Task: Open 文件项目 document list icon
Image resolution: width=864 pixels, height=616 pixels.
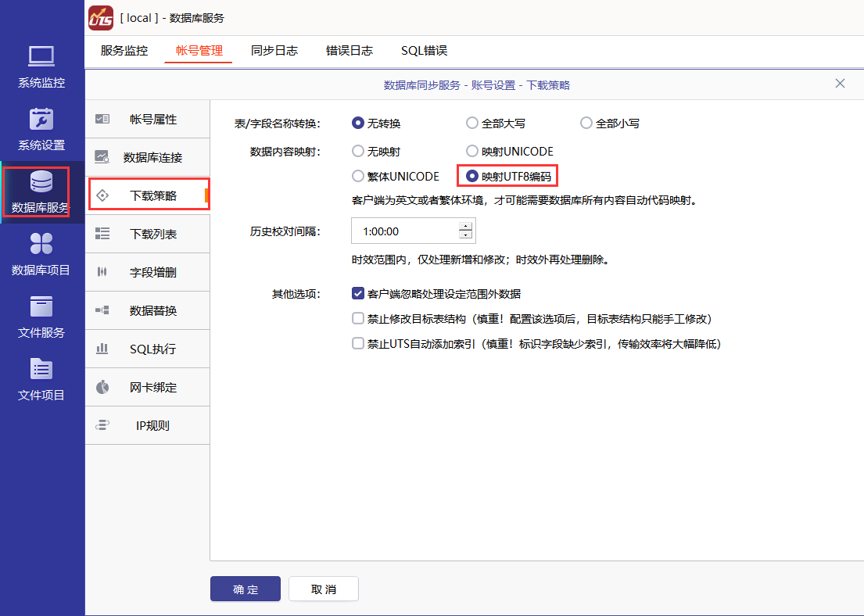Action: point(41,369)
